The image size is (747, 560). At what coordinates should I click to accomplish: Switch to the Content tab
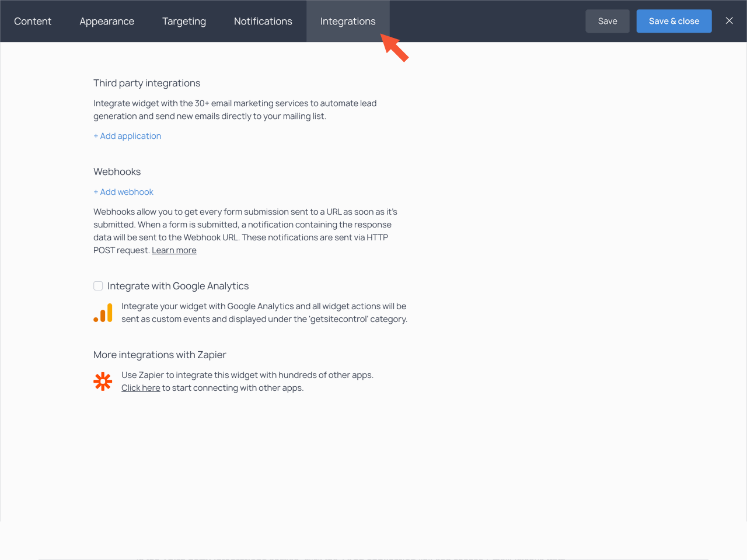coord(33,21)
